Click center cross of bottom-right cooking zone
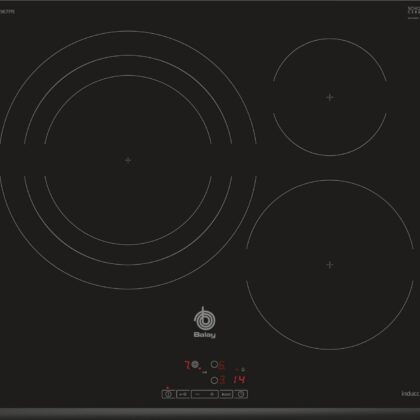This screenshot has height=420, width=420. point(330,265)
